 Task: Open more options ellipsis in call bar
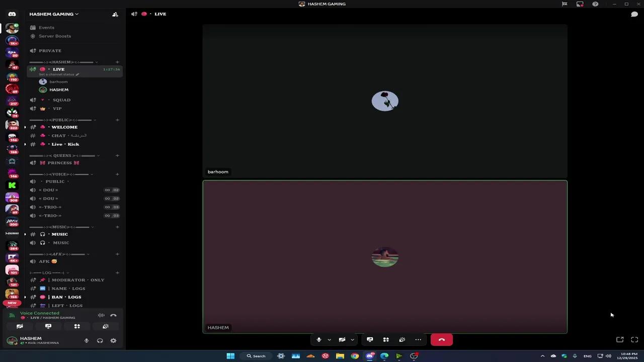click(418, 340)
